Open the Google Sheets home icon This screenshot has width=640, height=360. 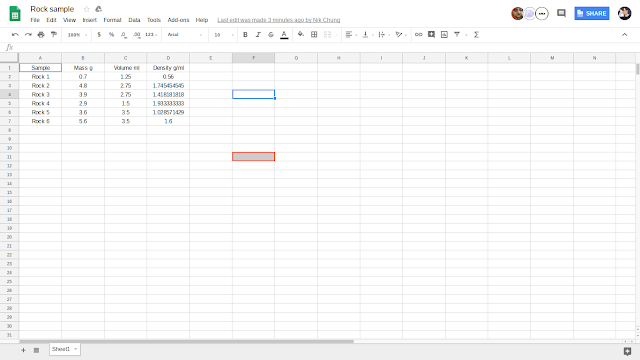click(15, 13)
